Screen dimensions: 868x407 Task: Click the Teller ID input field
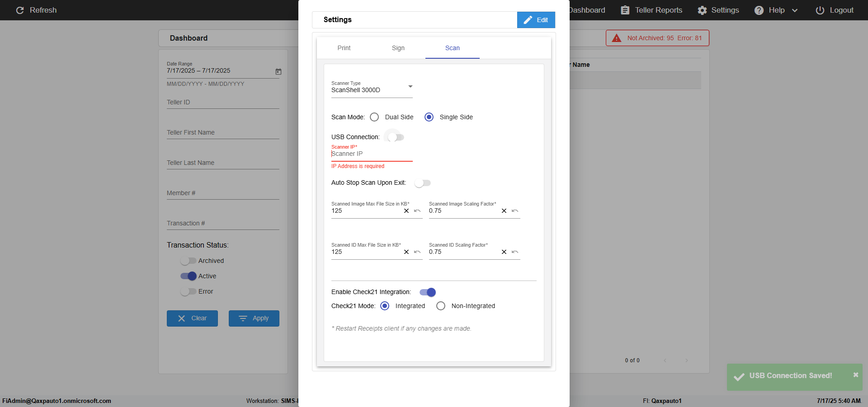tap(223, 102)
